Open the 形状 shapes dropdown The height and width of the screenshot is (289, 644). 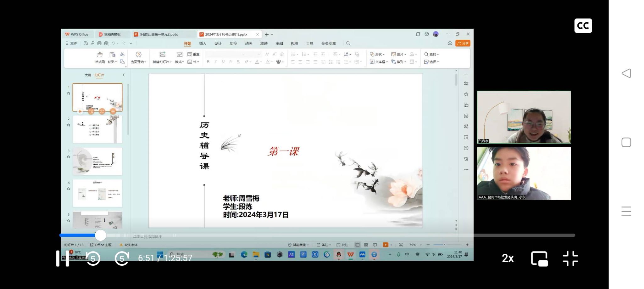pos(377,54)
